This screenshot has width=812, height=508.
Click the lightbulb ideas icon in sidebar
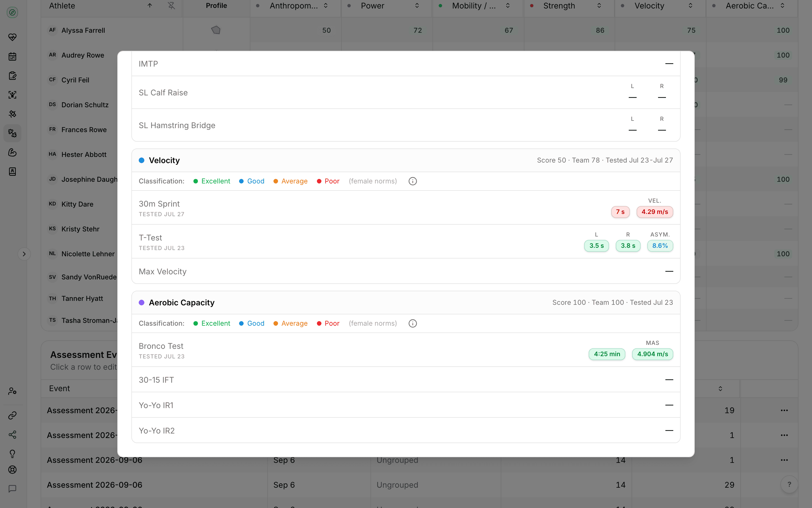(12, 454)
